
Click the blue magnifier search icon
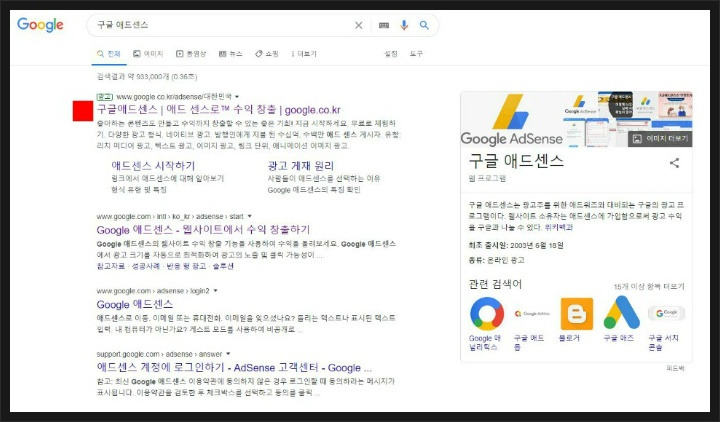point(424,25)
